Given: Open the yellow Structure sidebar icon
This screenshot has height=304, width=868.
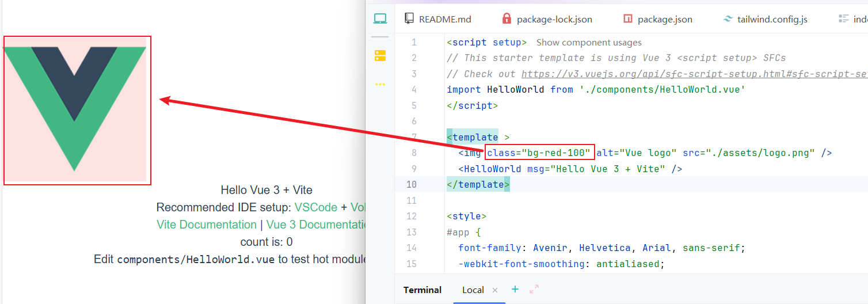Looking at the screenshot, I should tap(380, 55).
